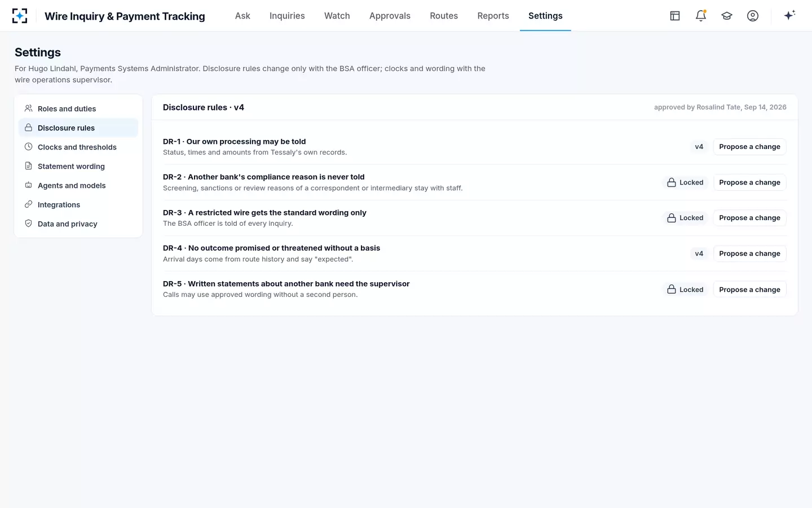Propose a change for DR-2
The height and width of the screenshot is (508, 812).
click(x=749, y=182)
